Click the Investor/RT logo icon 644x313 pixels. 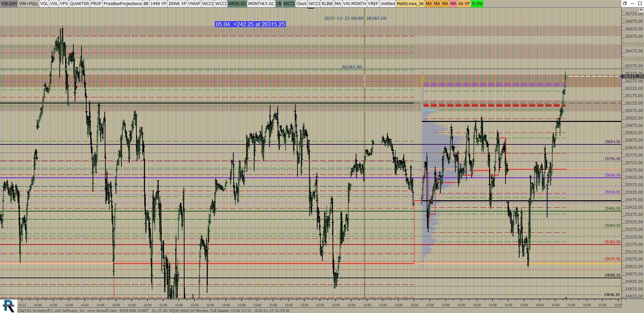(9, 306)
